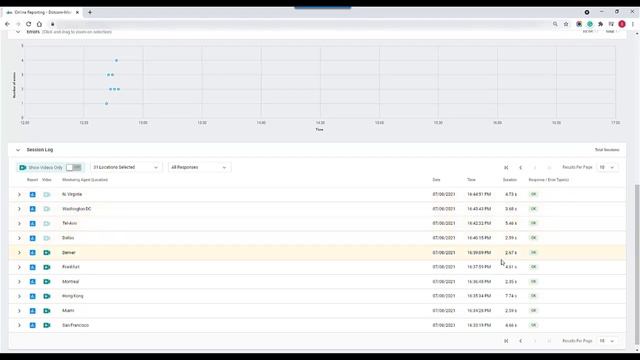Change the bottom Results Per Page dropdown
This screenshot has width=640, height=360.
607,341
